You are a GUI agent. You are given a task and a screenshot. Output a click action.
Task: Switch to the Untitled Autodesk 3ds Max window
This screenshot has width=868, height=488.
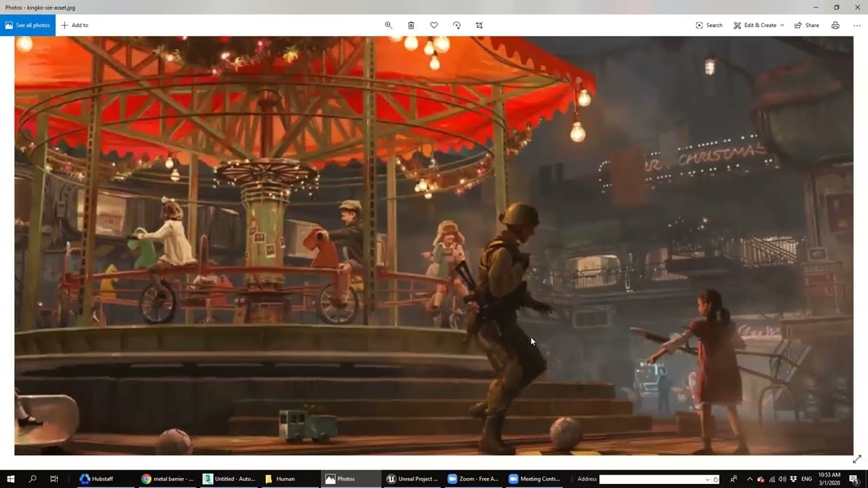[x=229, y=479]
